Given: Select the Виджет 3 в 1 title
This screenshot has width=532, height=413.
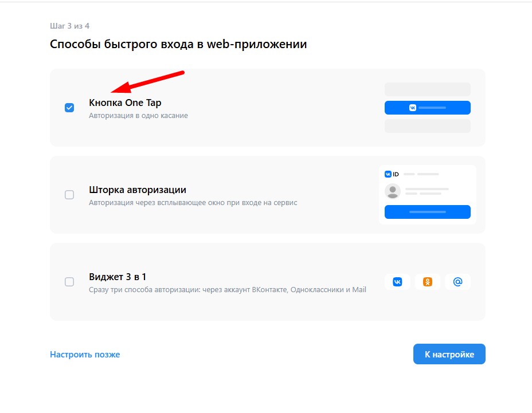Looking at the screenshot, I should coord(118,277).
